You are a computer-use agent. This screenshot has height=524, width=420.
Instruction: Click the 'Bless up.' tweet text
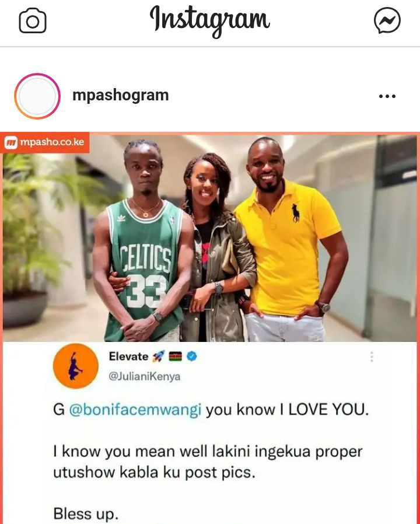pyautogui.click(x=86, y=513)
